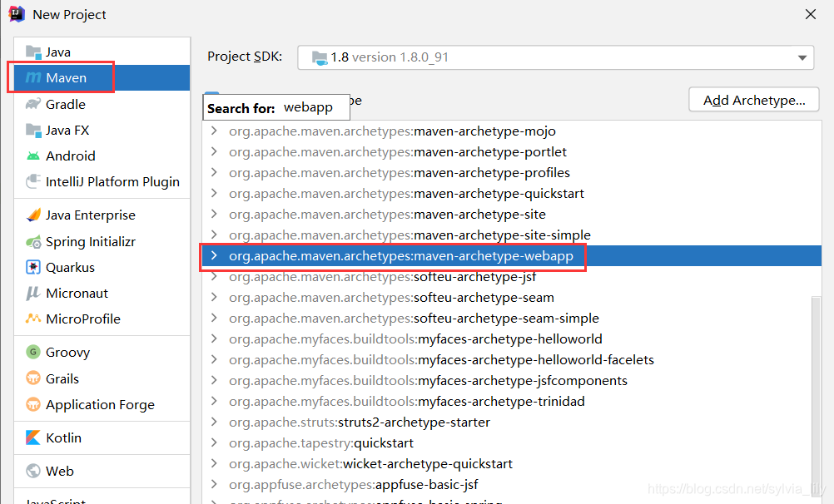Click the IntelliJ IDEA logo in title bar
This screenshot has width=834, height=504.
tap(17, 14)
